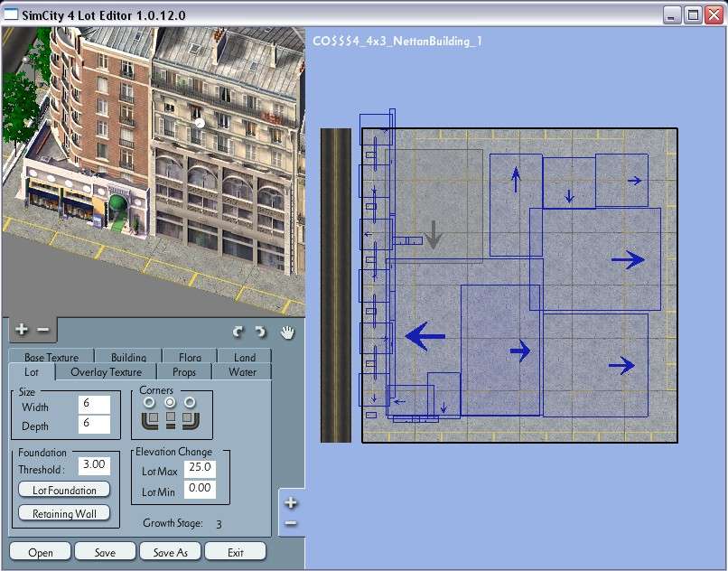View the Water tab
Viewport: 728px width, 571px height.
point(242,372)
